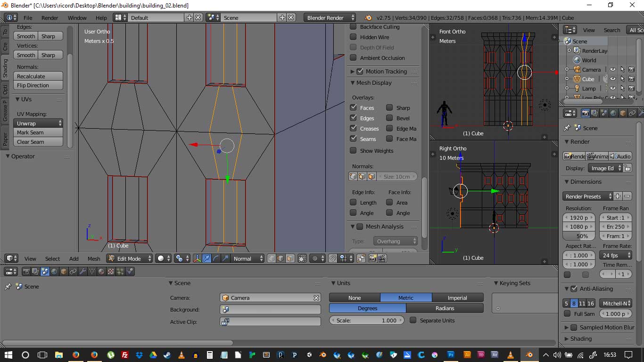Enable the Show Weights checkbox

tap(353, 151)
